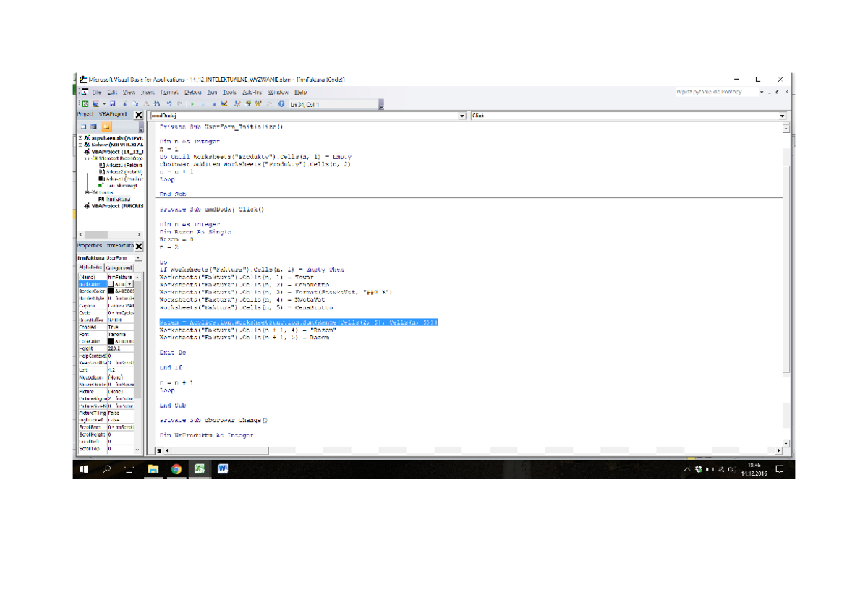Click the black BorderColor swatch
Screen dimensions: 868x613
coord(111,291)
